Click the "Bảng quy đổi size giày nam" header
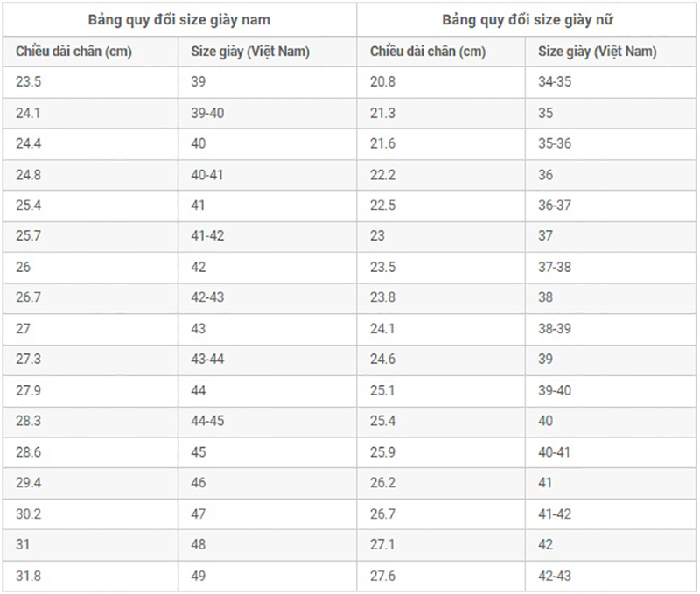The image size is (700, 594). click(179, 19)
